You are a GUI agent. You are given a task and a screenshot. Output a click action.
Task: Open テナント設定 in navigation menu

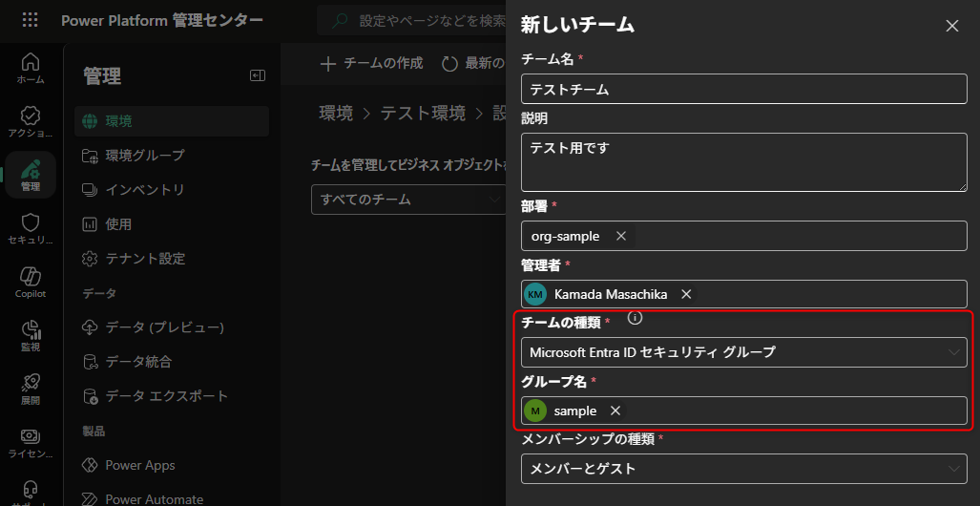145,259
